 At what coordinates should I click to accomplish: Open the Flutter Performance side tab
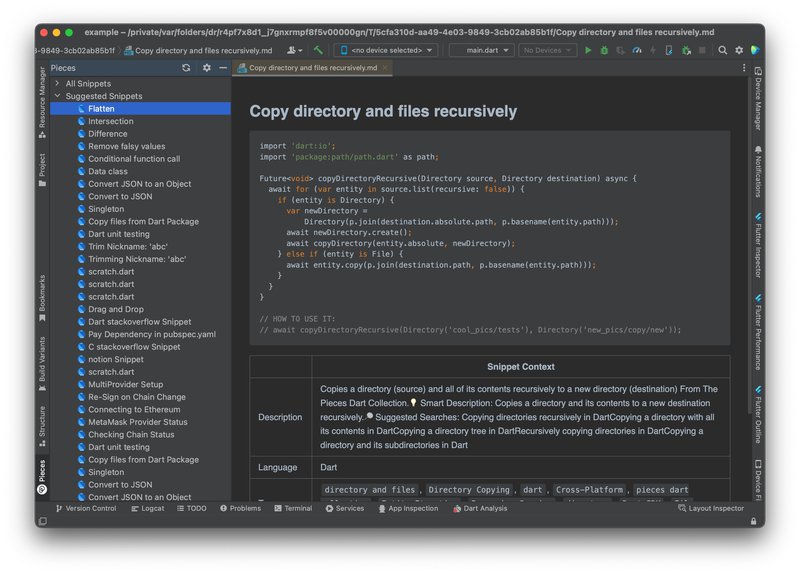[x=758, y=332]
